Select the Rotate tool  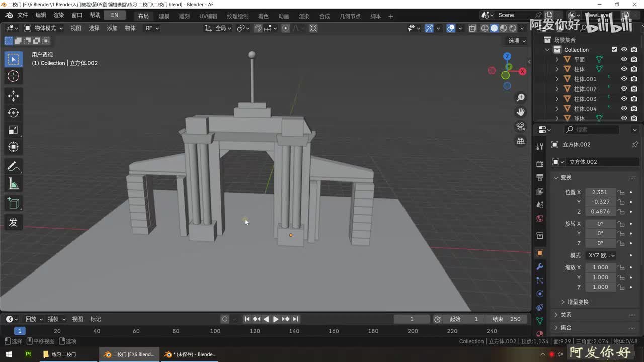tap(14, 113)
